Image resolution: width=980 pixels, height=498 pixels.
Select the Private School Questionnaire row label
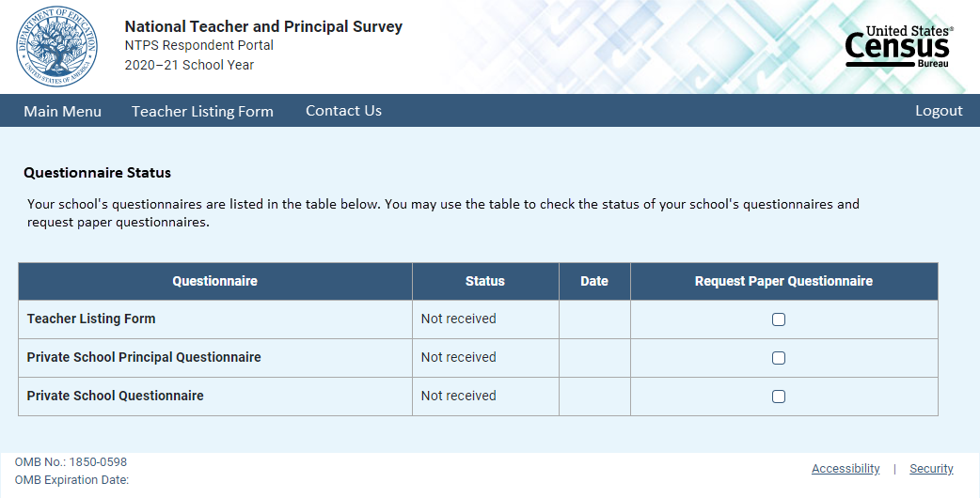pos(115,396)
